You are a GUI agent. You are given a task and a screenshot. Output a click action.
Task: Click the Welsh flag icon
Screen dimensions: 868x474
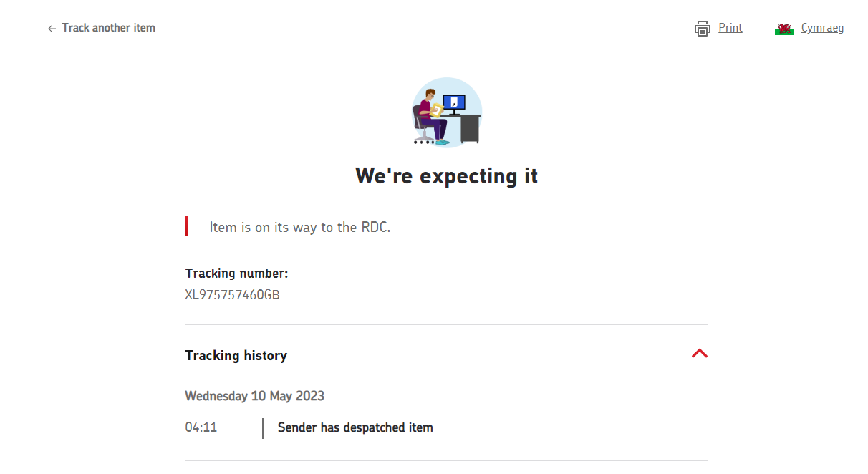(784, 29)
